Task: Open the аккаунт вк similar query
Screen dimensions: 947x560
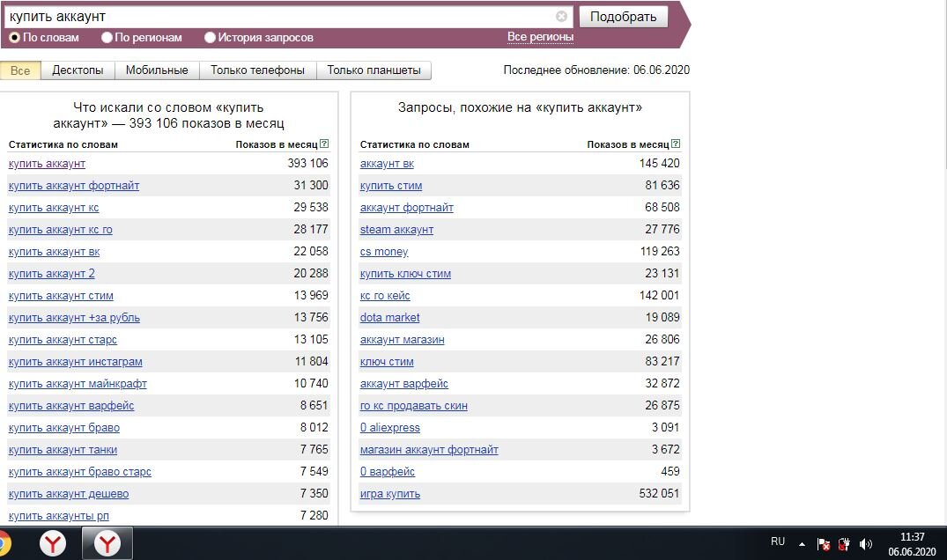Action: tap(387, 164)
